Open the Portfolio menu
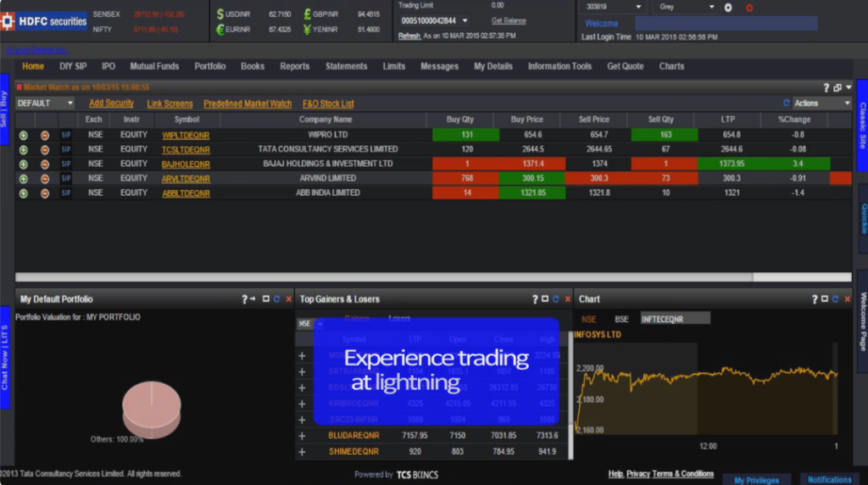The height and width of the screenshot is (485, 868). 209,66
